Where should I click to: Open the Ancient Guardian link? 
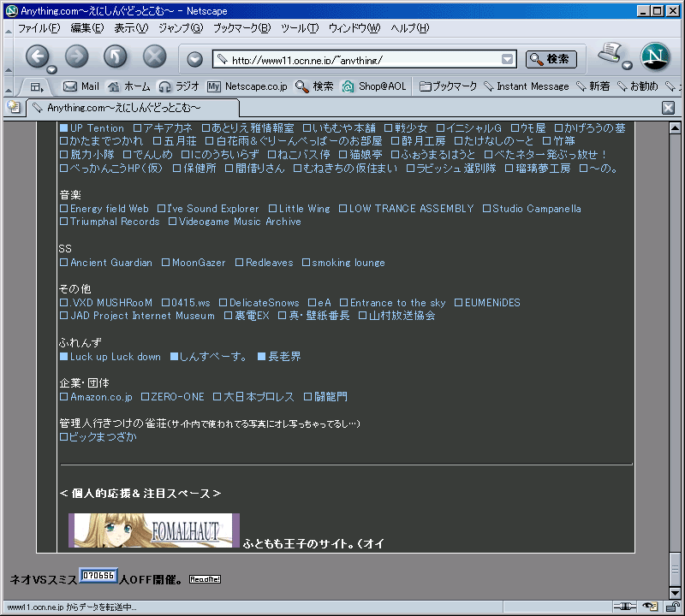click(x=106, y=263)
